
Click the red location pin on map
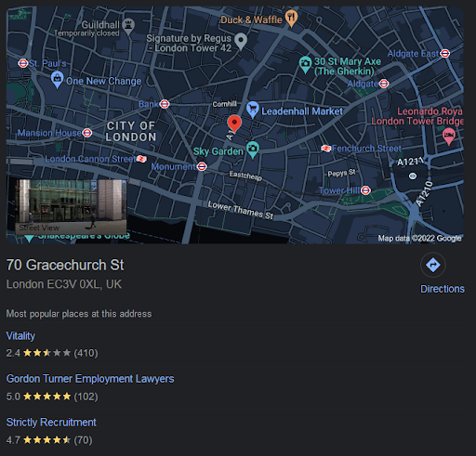point(234,124)
